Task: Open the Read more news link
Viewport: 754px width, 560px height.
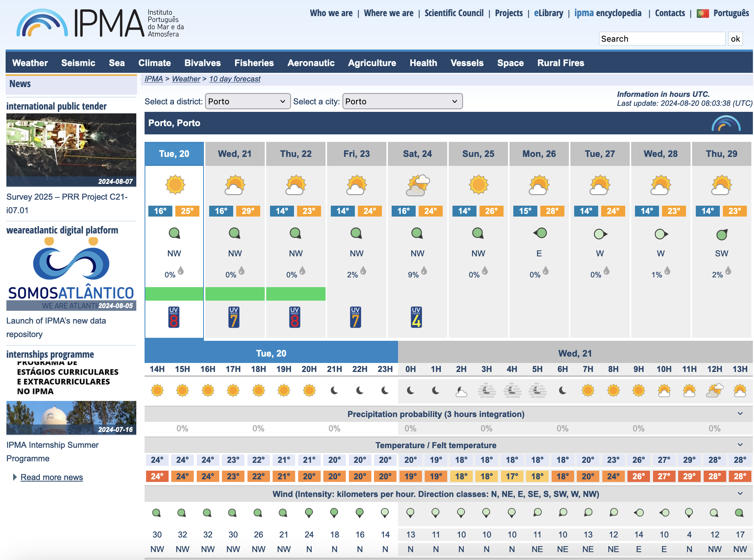Action: [x=52, y=477]
